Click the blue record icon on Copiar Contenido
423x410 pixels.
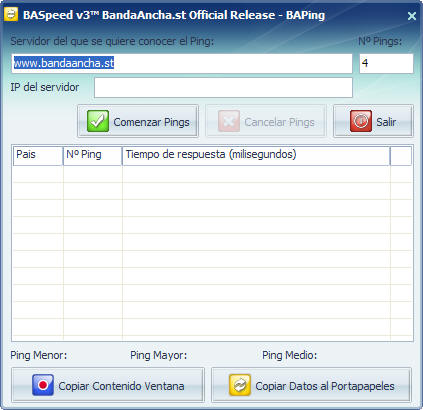pyautogui.click(x=43, y=385)
